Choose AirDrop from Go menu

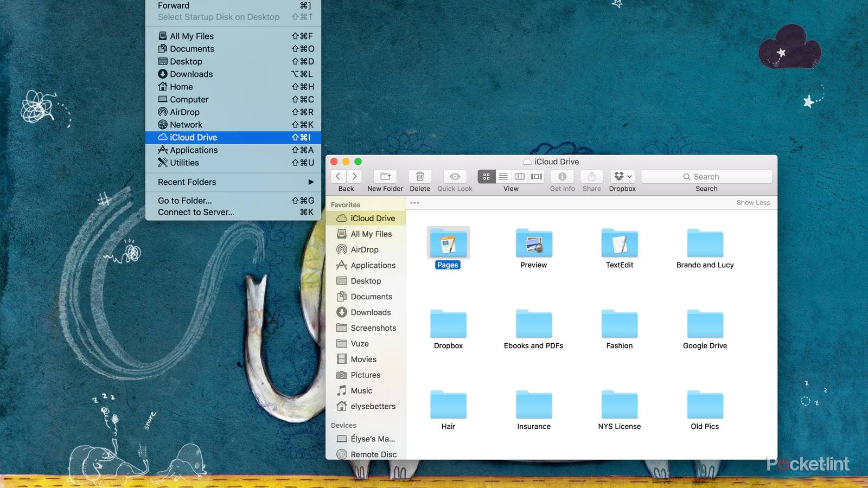pyautogui.click(x=233, y=112)
